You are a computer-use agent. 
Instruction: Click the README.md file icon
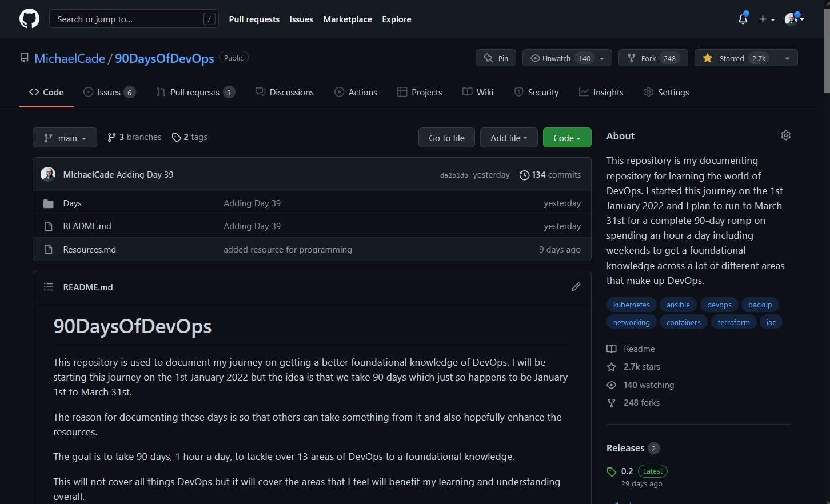click(48, 226)
